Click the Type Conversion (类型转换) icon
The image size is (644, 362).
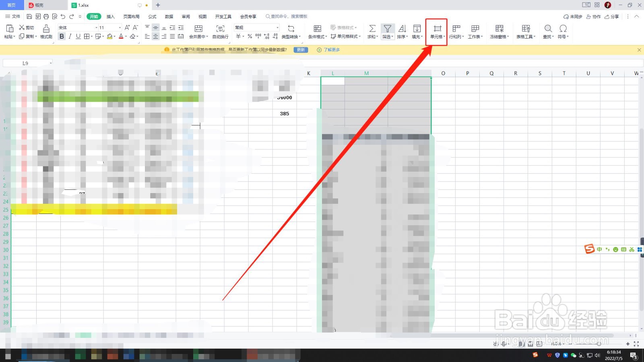point(291,28)
